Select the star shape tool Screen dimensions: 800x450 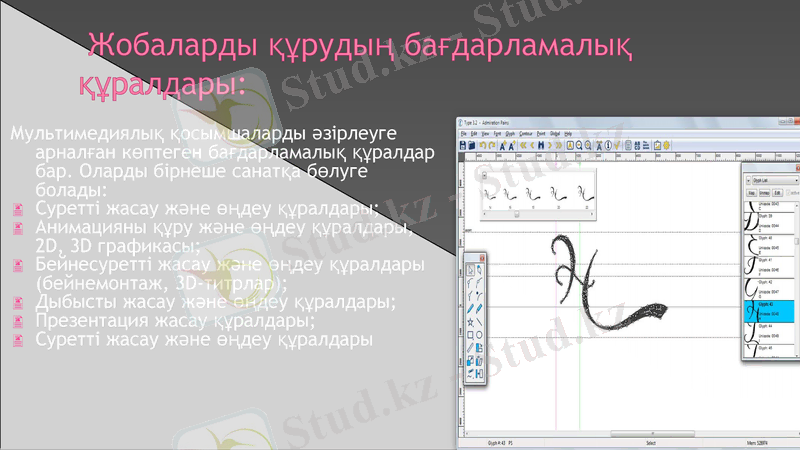pos(470,322)
